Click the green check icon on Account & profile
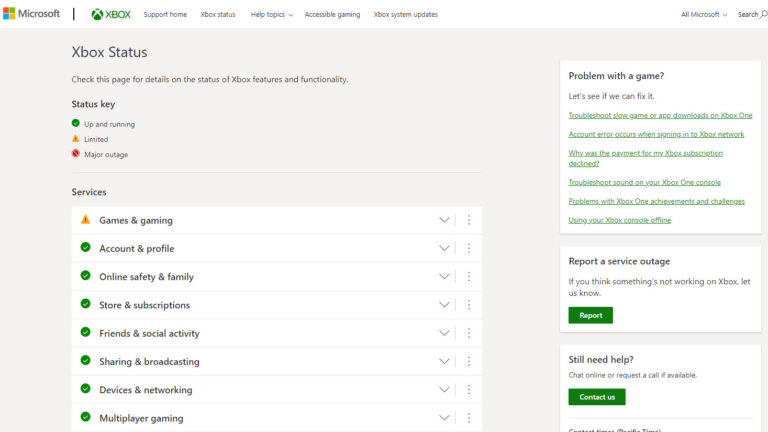The image size is (768, 432). [85, 247]
